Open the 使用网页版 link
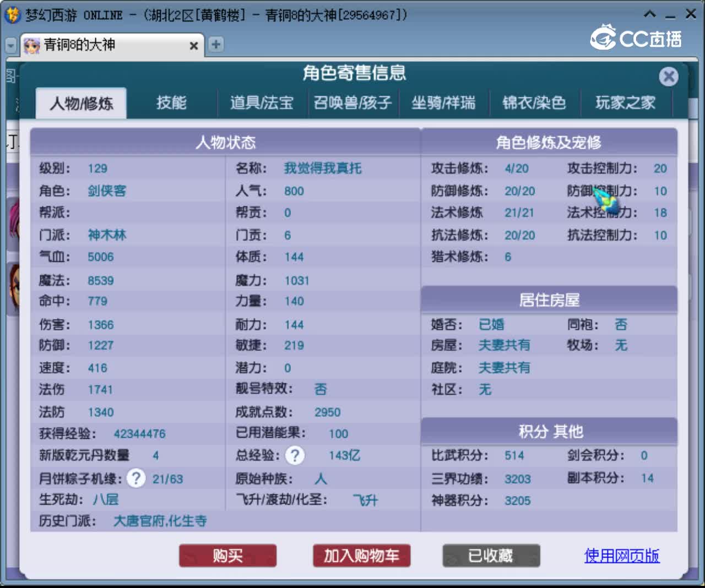705x588 pixels. pos(621,556)
